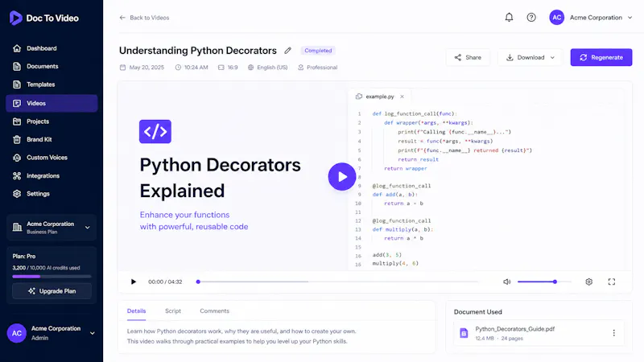This screenshot has height=362, width=644.
Task: Switch to the Script tab
Action: pyautogui.click(x=173, y=311)
